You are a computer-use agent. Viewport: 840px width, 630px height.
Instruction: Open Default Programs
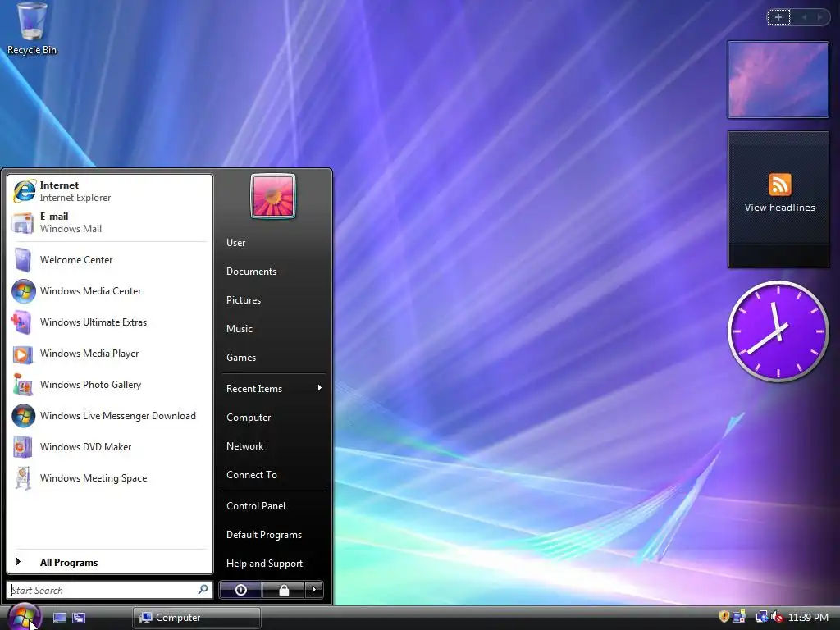[264, 535]
